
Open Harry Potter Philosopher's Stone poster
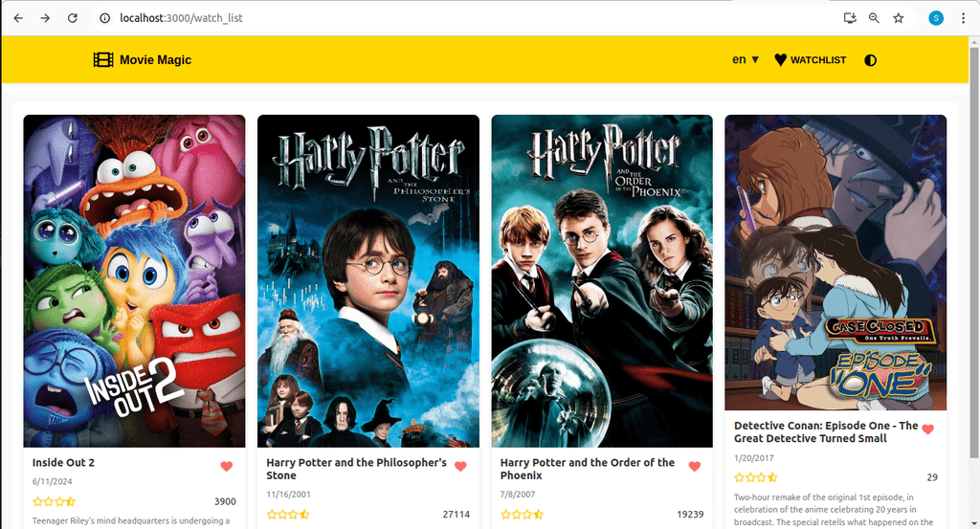[x=368, y=281]
